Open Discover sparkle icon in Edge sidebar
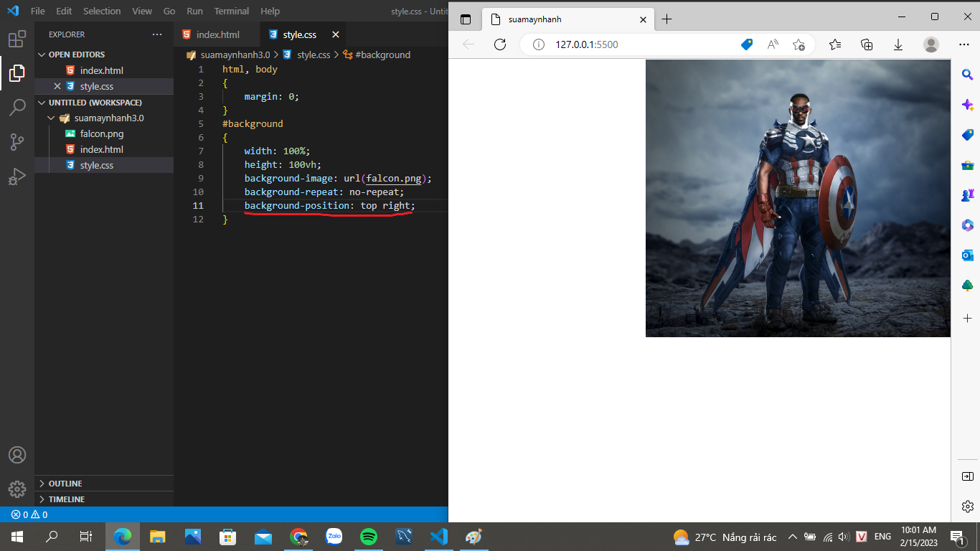Viewport: 980px width, 551px height. pyautogui.click(x=967, y=105)
